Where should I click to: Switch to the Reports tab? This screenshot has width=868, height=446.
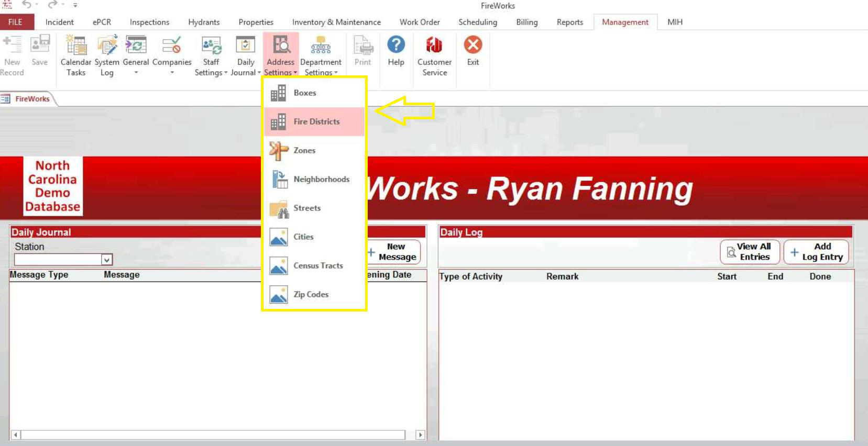[570, 22]
